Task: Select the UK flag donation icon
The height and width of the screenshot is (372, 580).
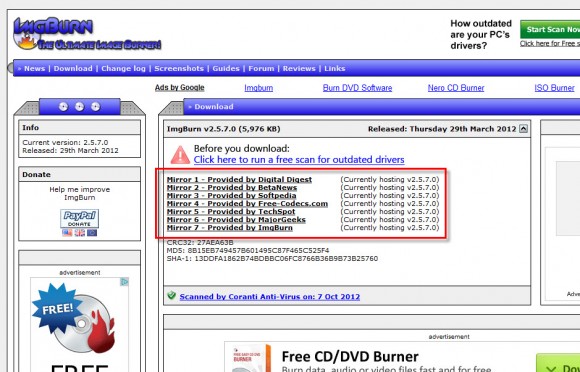Action: [80, 233]
